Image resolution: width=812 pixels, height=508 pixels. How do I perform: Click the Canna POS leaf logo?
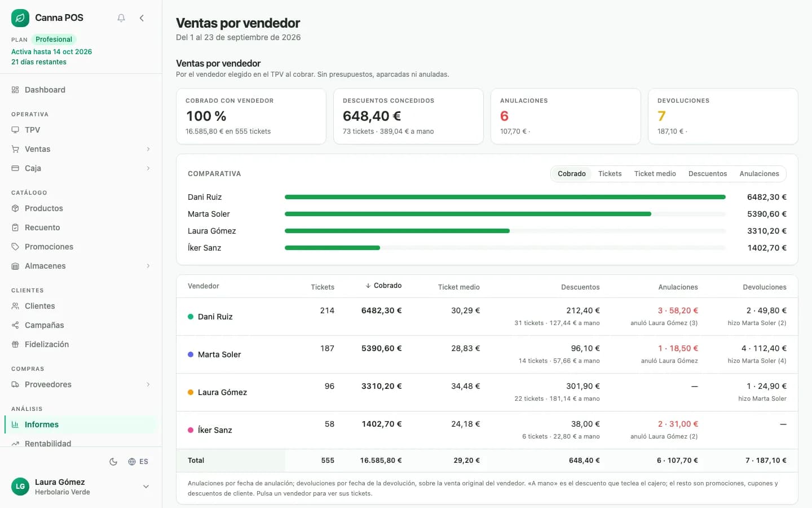[x=20, y=18]
